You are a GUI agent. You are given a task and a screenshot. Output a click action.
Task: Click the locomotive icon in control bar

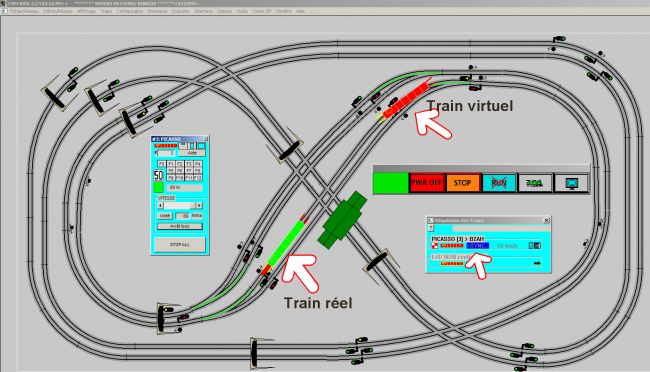(x=535, y=183)
